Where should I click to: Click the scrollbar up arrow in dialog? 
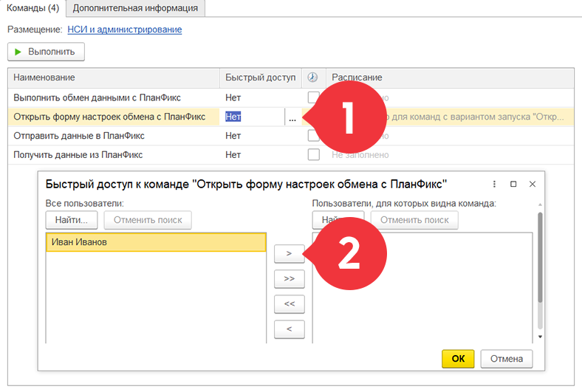540,204
